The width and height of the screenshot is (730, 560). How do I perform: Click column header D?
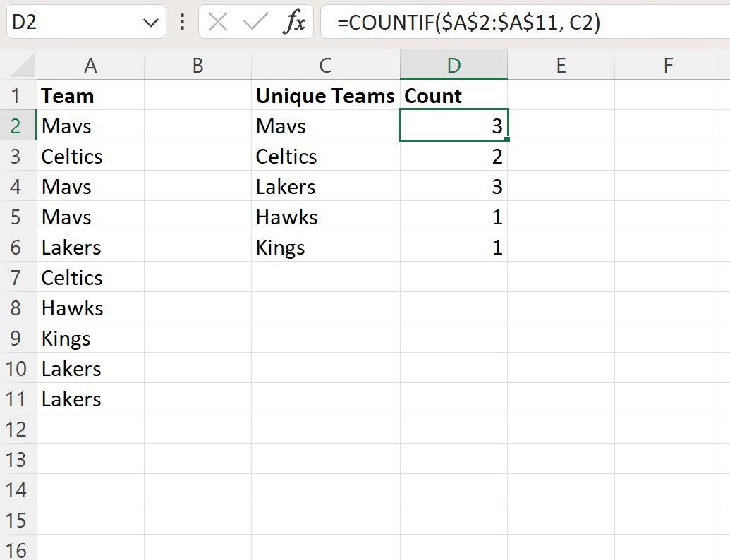tap(454, 64)
